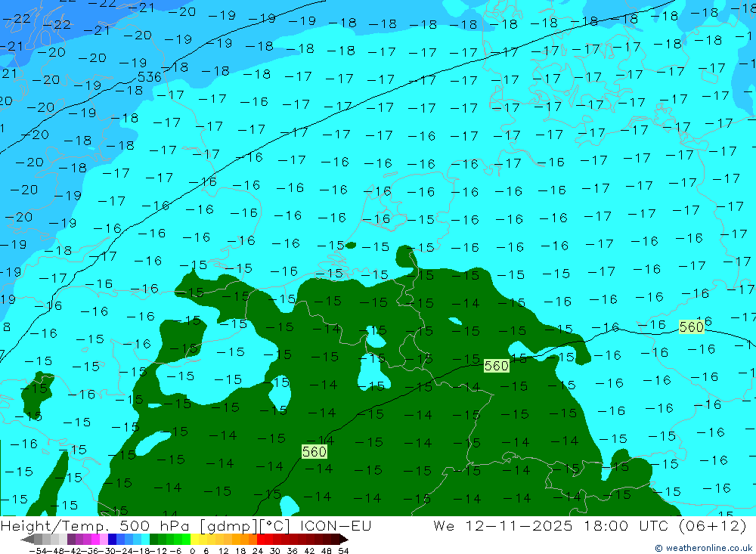Click the 536 contour height label

pyautogui.click(x=150, y=76)
